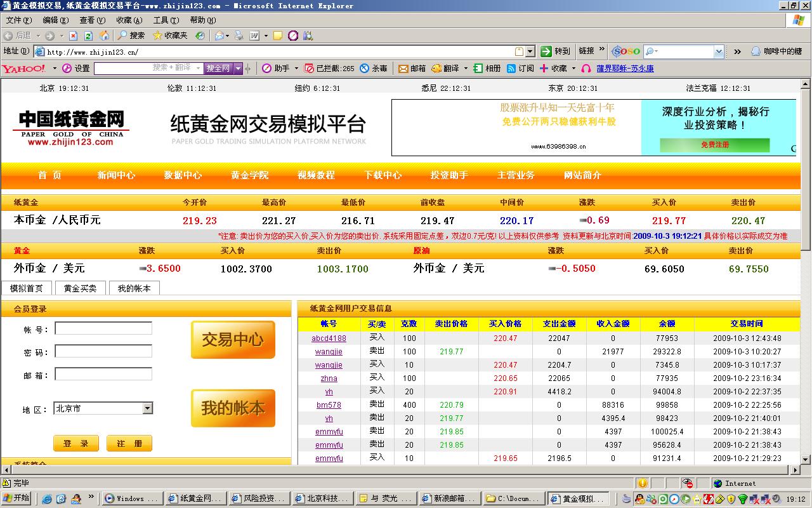The image size is (812, 508).
Task: Open user bm578 in trade table
Action: [x=329, y=405]
